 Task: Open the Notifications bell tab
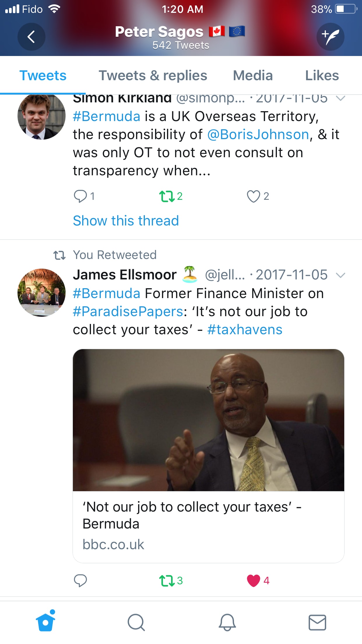coord(227,622)
